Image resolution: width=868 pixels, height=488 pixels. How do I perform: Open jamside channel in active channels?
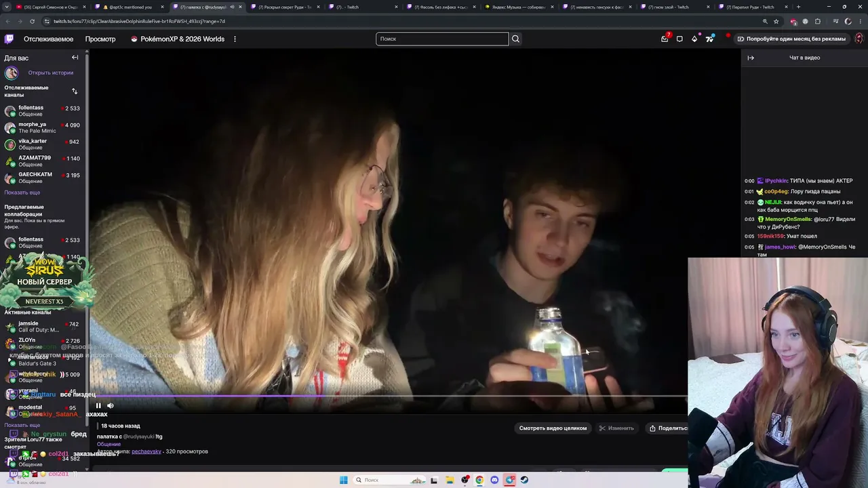(43, 327)
